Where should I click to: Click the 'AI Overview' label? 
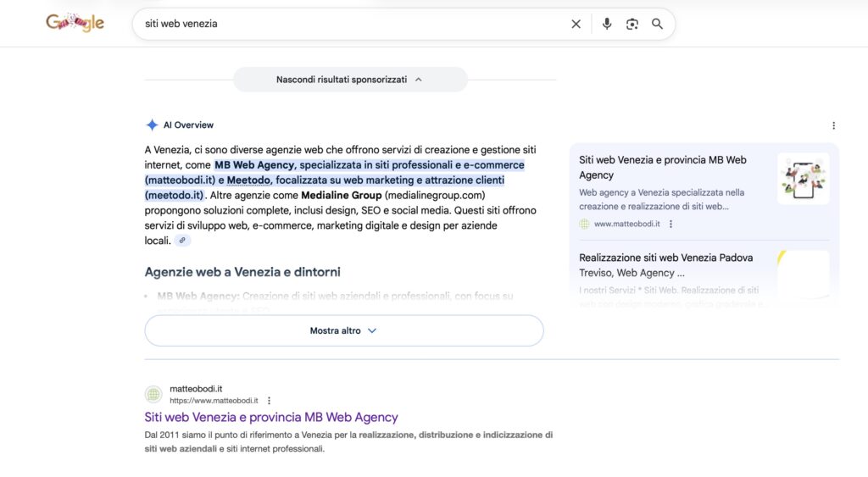[188, 125]
